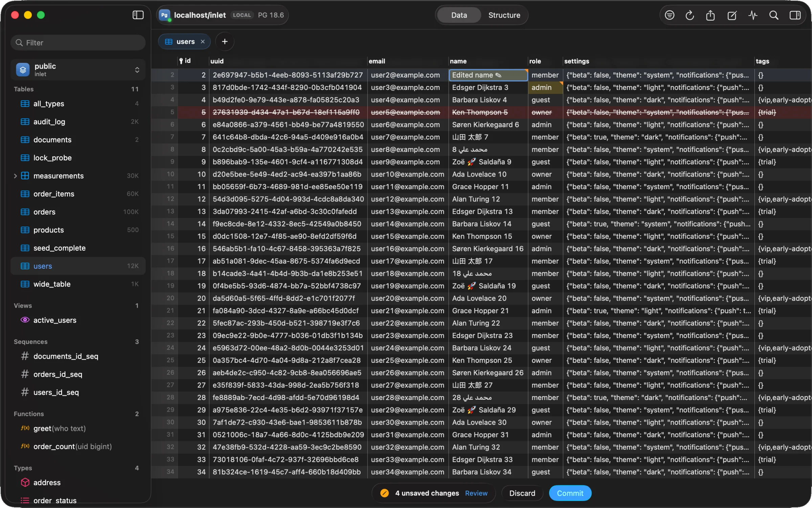Click user25@example.com cell

408,360
